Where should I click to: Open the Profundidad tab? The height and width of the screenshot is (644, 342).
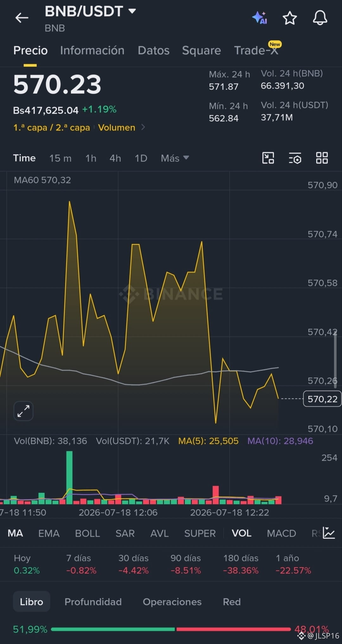(93, 602)
